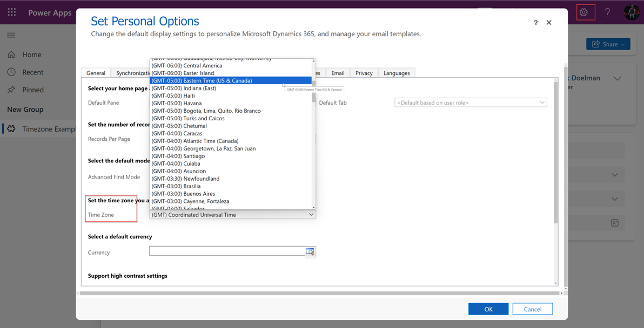
Task: Open the help question mark in top bar
Action: pos(607,12)
